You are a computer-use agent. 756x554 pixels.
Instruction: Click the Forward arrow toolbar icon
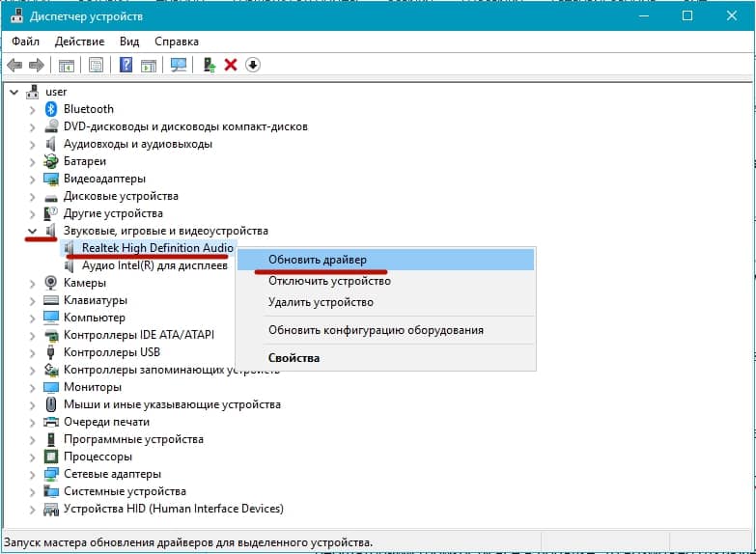[x=37, y=65]
